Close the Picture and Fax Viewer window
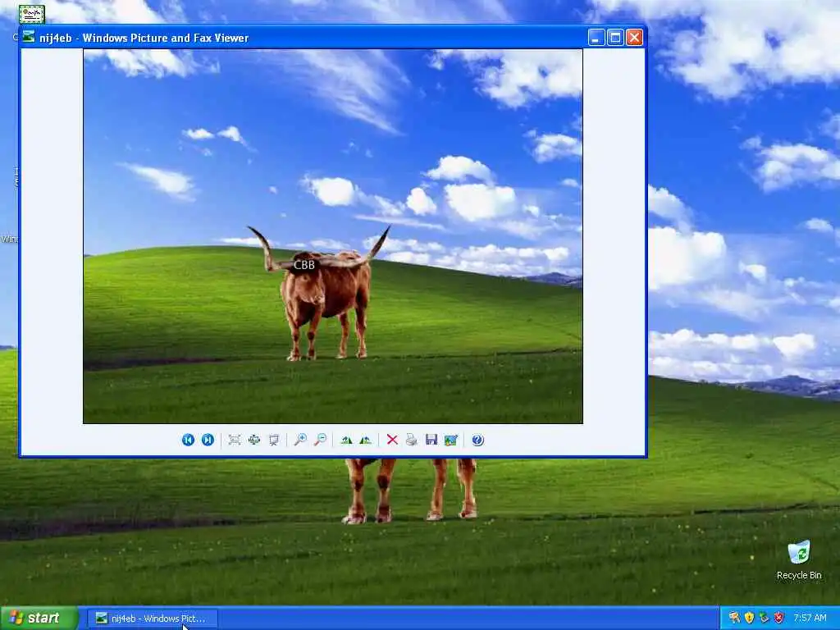 click(x=634, y=38)
